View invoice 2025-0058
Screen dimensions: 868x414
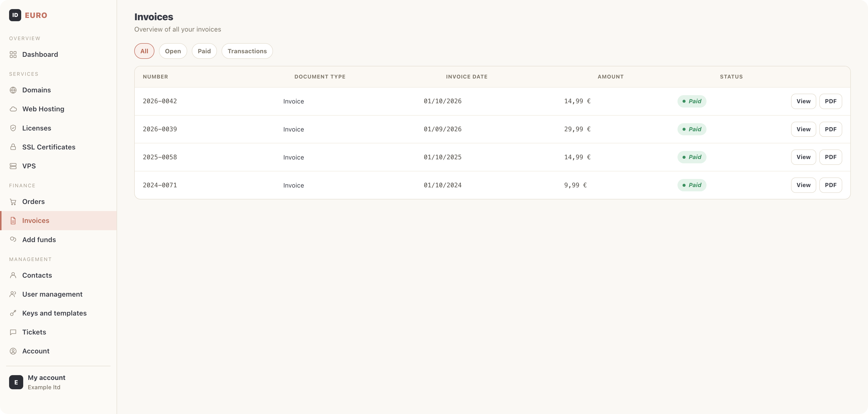point(803,157)
